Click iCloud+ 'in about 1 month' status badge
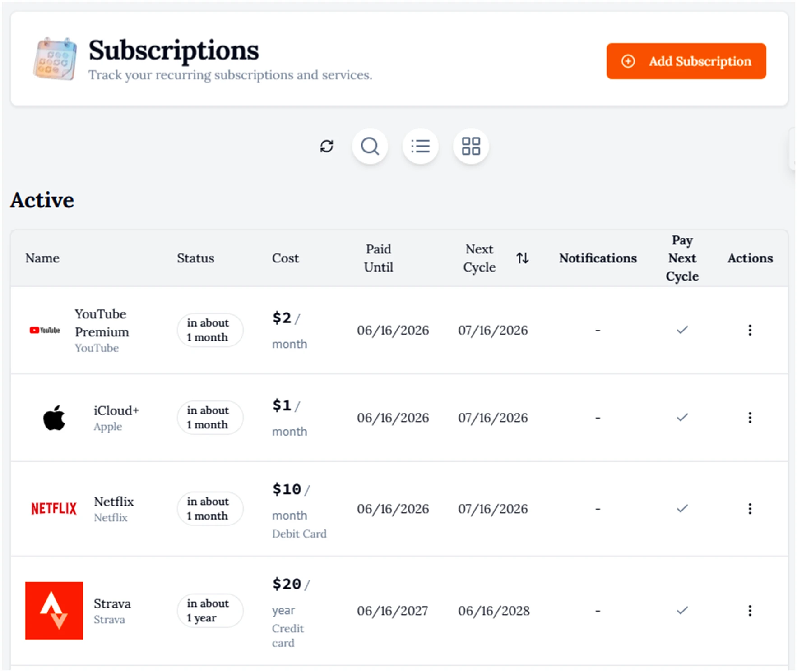 [210, 418]
